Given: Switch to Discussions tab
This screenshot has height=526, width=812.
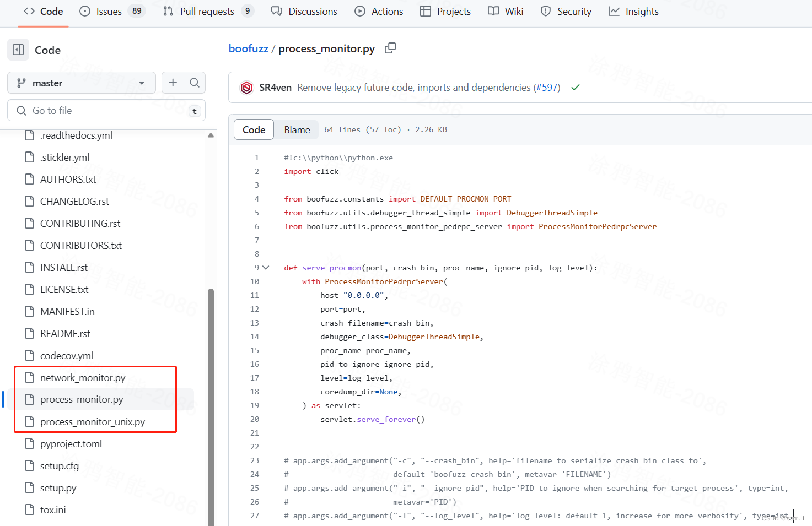Looking at the screenshot, I should pos(304,12).
